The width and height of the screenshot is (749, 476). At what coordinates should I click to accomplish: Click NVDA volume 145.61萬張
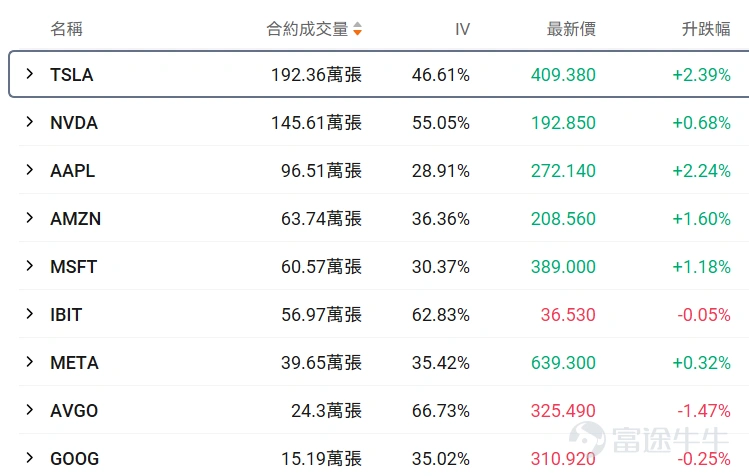pyautogui.click(x=316, y=123)
